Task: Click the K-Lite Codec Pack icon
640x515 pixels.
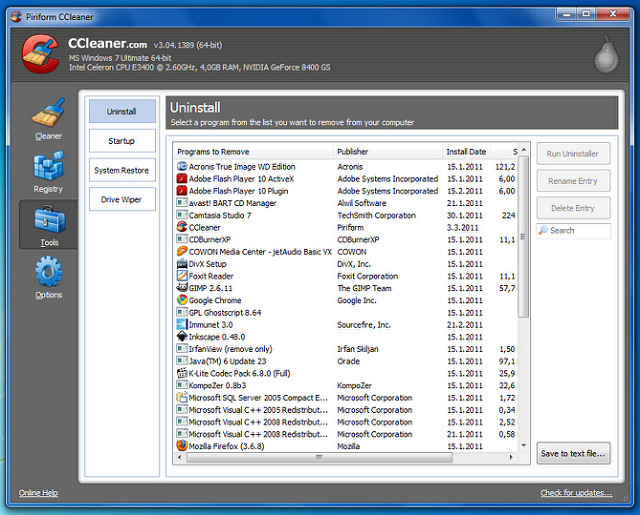Action: click(x=182, y=373)
